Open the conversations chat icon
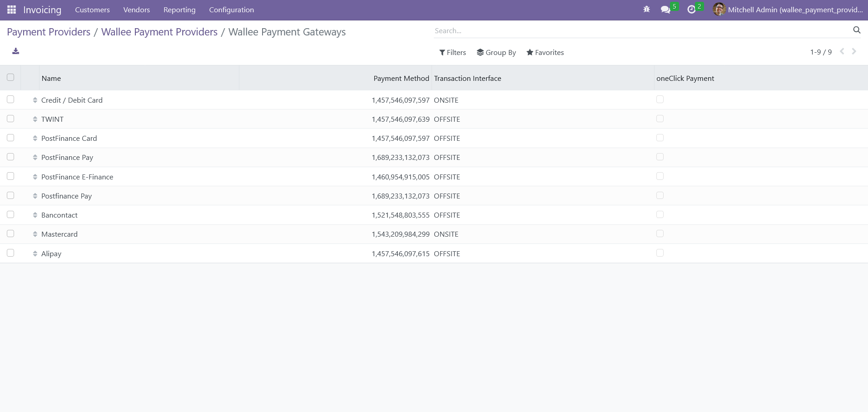This screenshot has width=868, height=412. (665, 10)
